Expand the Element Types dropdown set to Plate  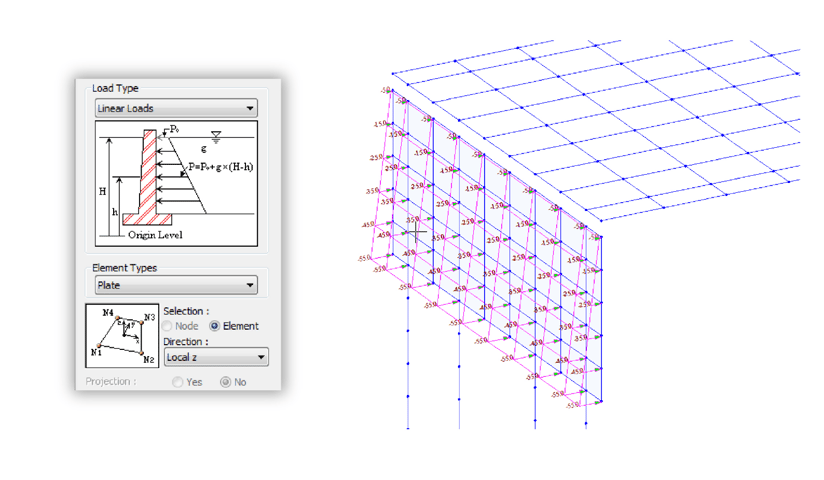176,286
